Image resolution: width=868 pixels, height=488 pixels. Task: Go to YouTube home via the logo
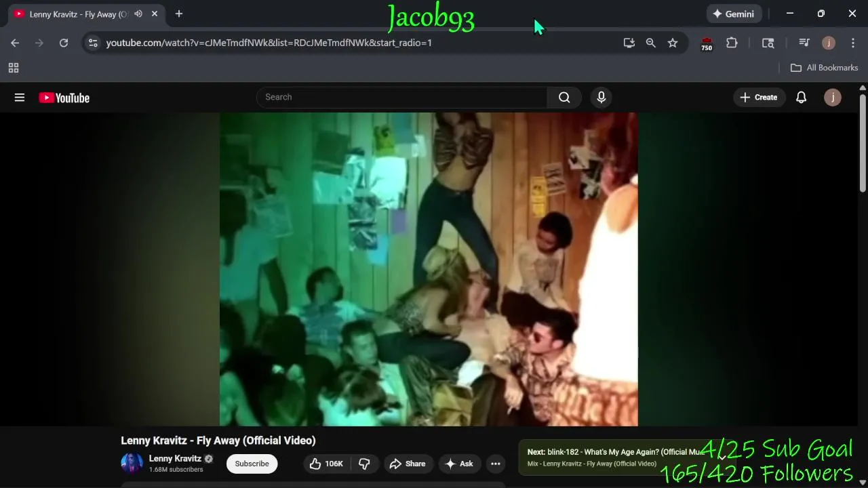64,98
